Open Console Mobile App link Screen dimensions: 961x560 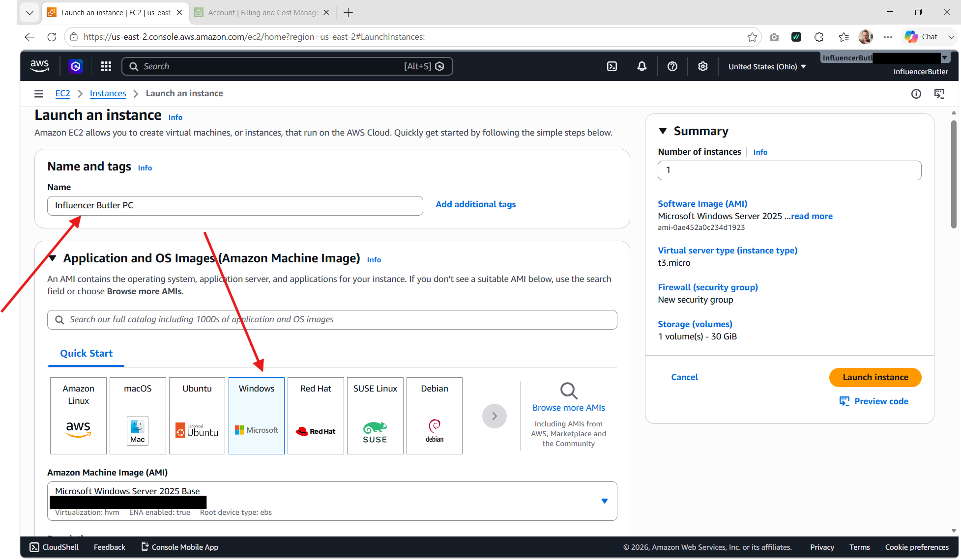[180, 547]
